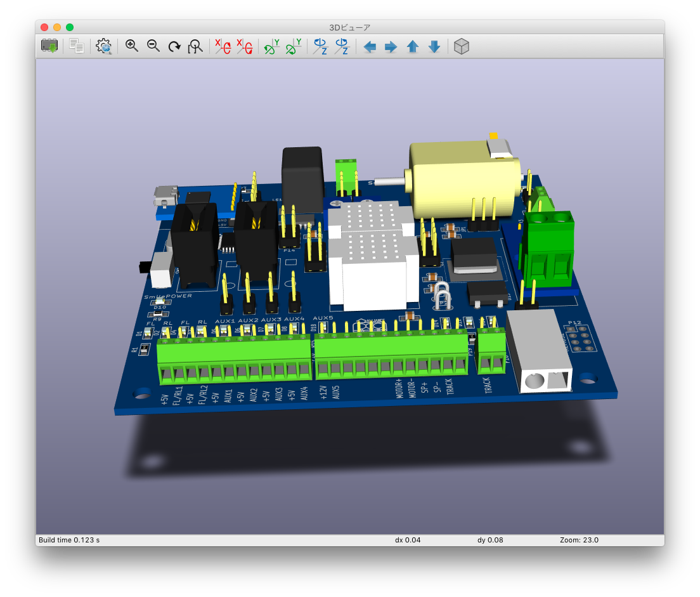Zoom in on the 3D view

coord(132,46)
